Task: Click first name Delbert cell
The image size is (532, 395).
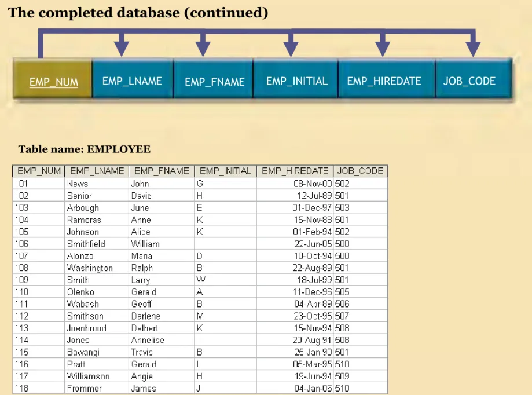Action: click(x=162, y=328)
